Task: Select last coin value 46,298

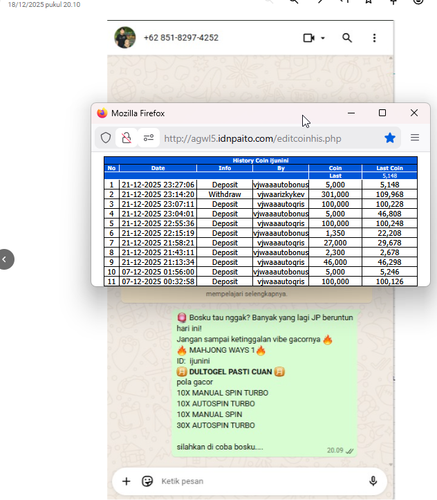Action: (x=390, y=262)
